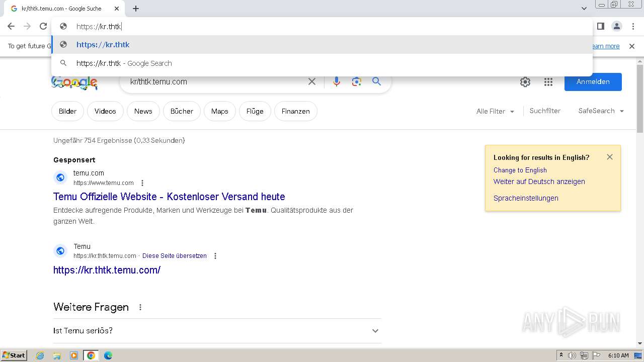
Task: Toggle the browser side panel icon
Action: coord(600,26)
